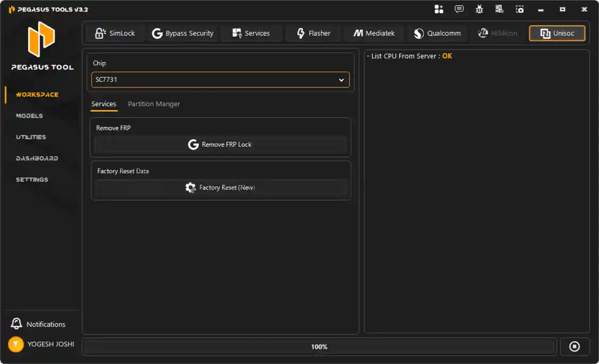Open Settings in the sidebar
599x364 pixels.
pos(32,180)
